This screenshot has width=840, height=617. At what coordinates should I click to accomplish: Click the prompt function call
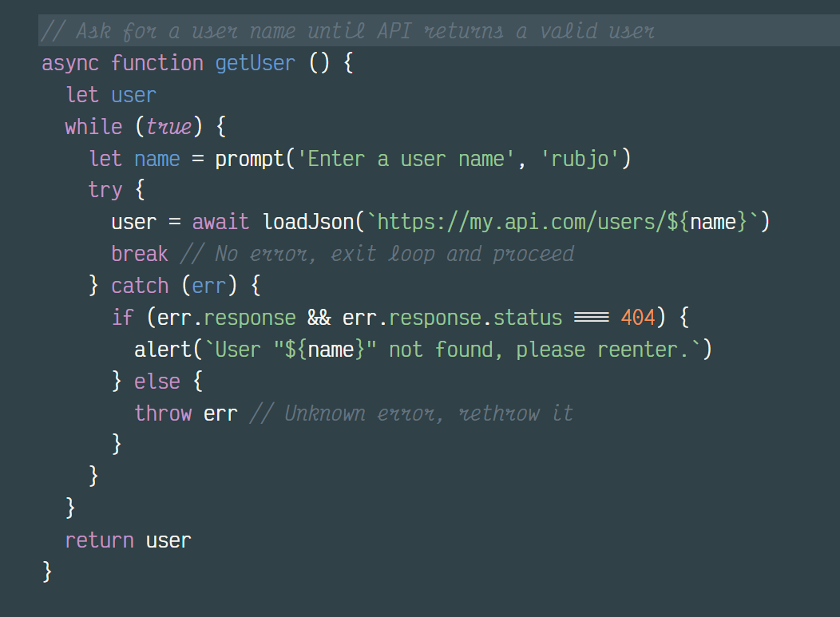(249, 159)
